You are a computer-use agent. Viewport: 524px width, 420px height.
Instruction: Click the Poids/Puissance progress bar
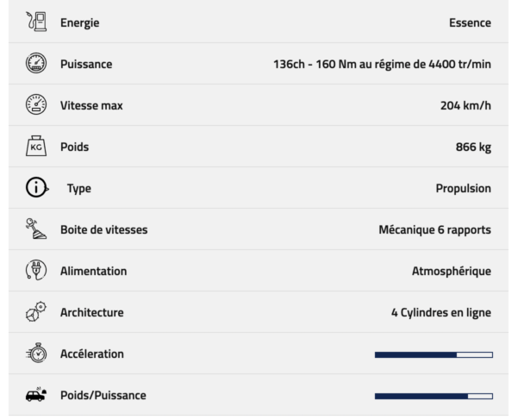coord(434,396)
